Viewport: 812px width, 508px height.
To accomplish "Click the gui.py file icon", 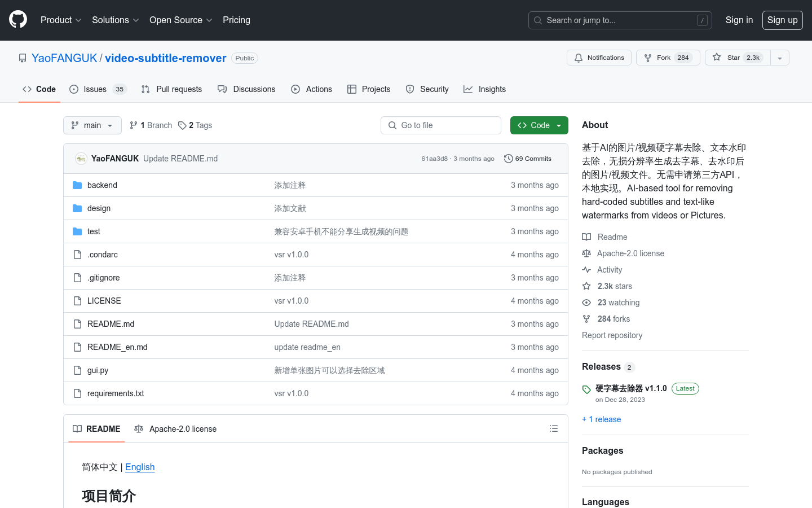I will 77,370.
